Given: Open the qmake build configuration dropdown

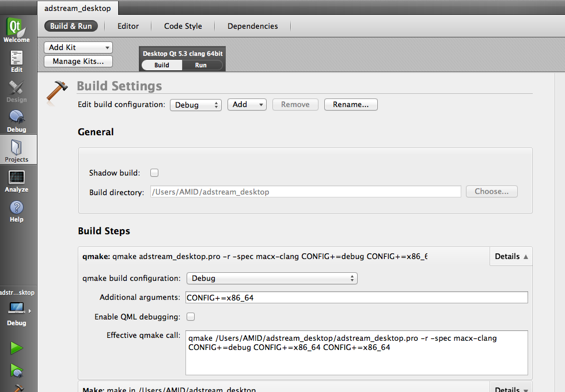Looking at the screenshot, I should click(x=272, y=278).
